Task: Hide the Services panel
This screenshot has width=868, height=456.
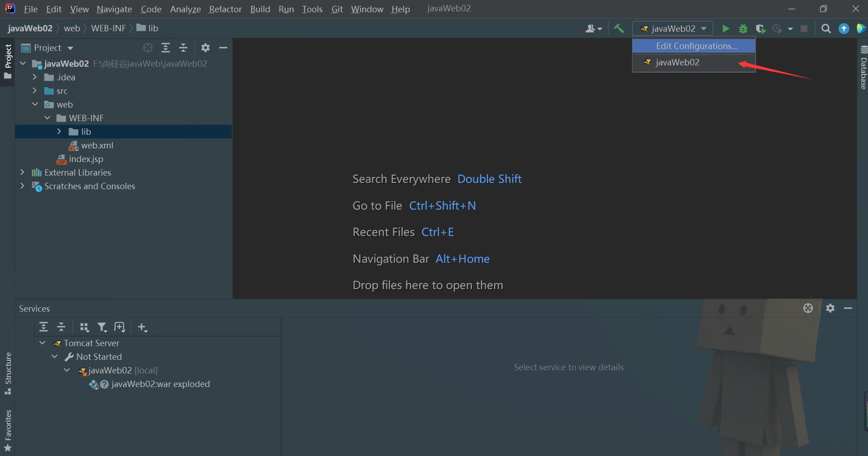Action: pos(848,308)
